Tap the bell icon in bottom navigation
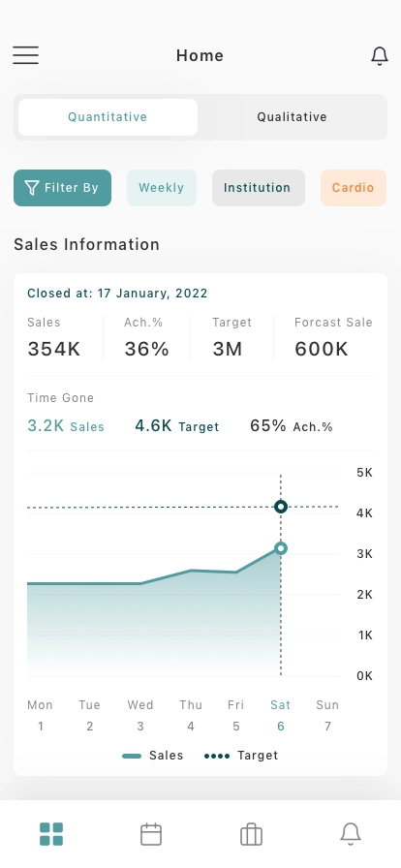Screen dimensions: 401x868 click(x=351, y=834)
